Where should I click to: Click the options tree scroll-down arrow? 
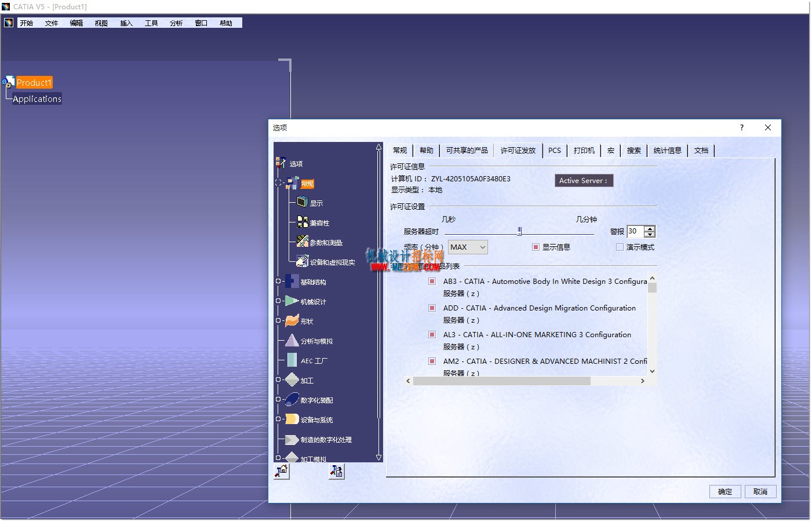tap(379, 457)
